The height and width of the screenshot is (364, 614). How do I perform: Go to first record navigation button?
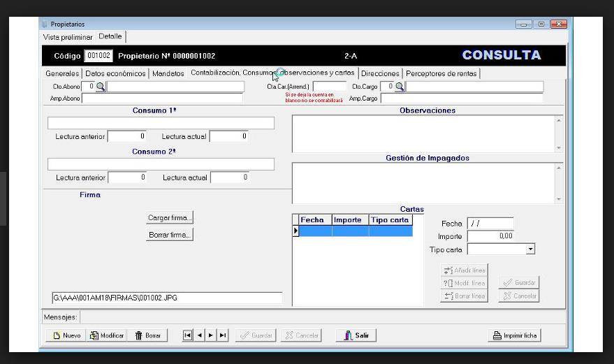tap(188, 335)
